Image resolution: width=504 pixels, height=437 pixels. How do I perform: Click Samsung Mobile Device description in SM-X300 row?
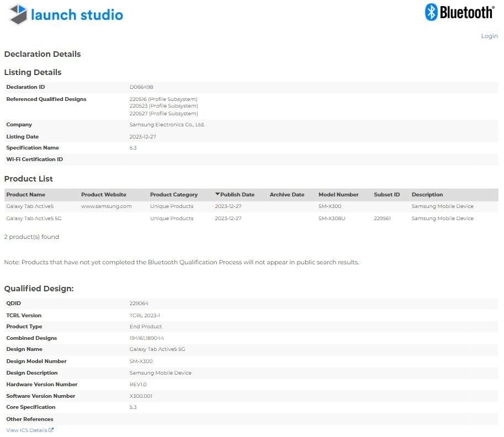(443, 206)
